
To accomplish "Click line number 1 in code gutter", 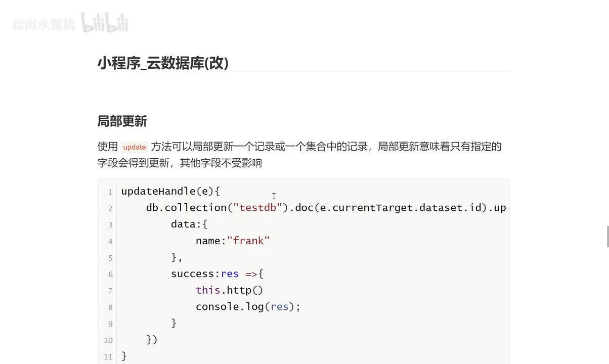I will (110, 192).
